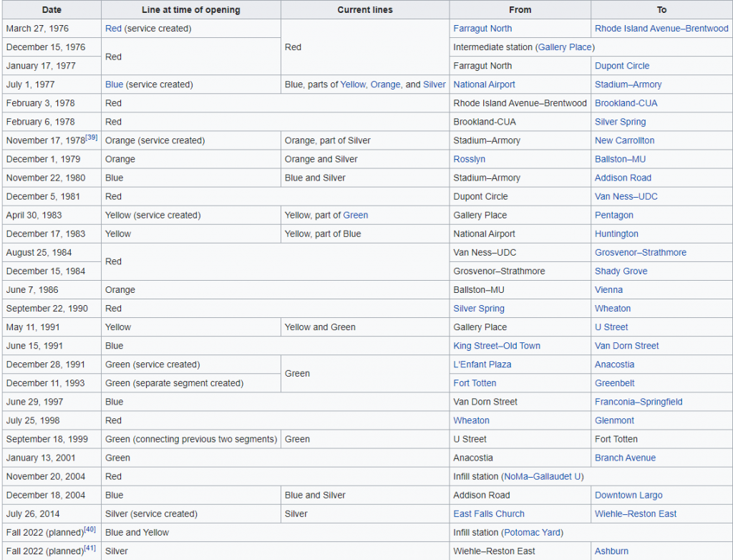Open the Dupont Circle link
The height and width of the screenshot is (560, 733).
(622, 66)
